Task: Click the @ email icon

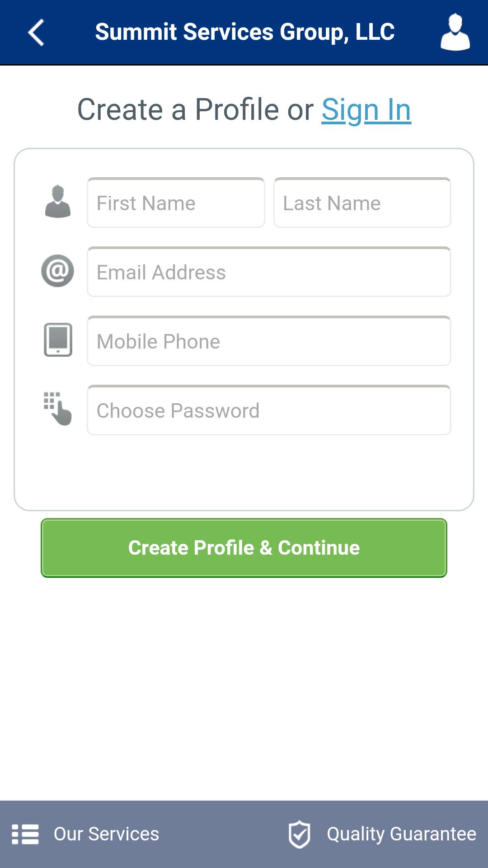Action: [x=58, y=271]
